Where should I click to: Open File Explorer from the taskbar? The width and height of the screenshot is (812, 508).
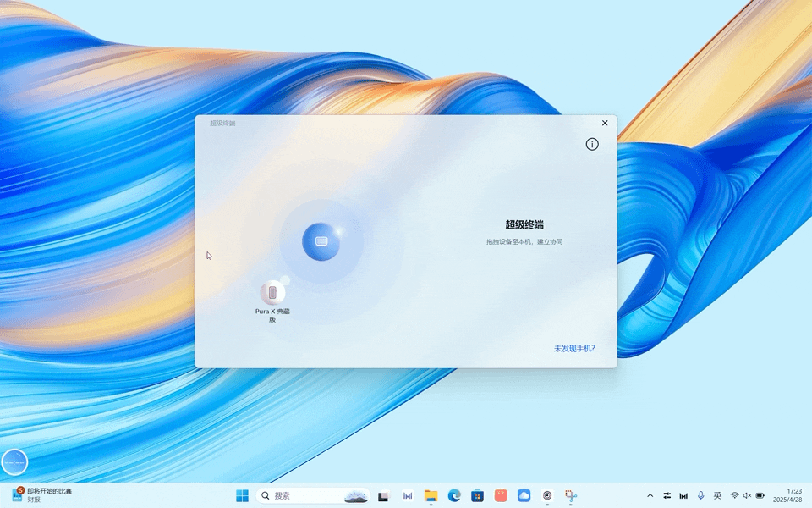431,495
